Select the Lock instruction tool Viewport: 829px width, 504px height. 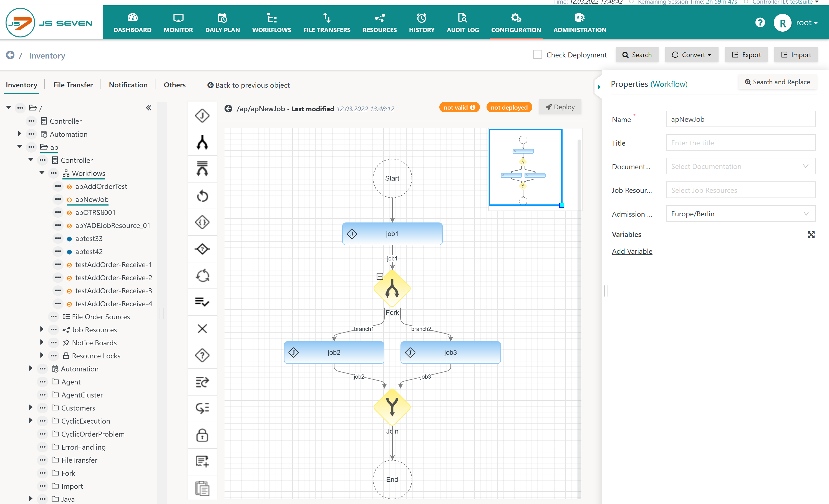pos(202,435)
